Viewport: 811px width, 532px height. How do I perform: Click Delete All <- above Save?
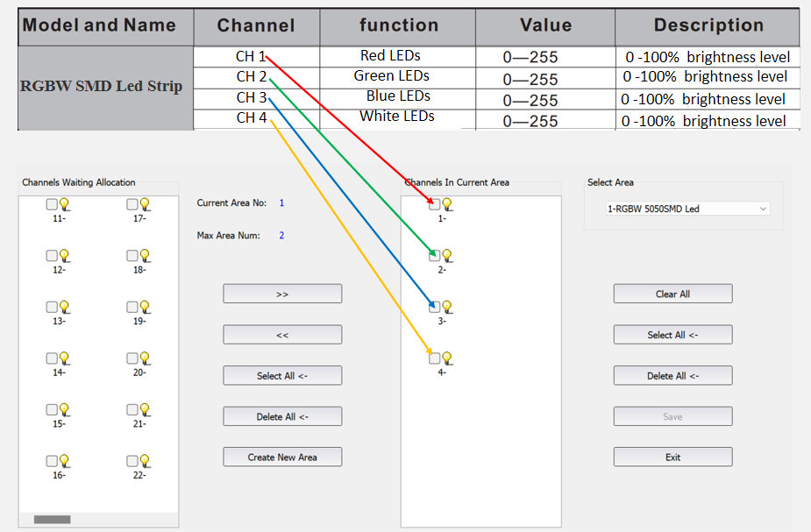pyautogui.click(x=672, y=376)
